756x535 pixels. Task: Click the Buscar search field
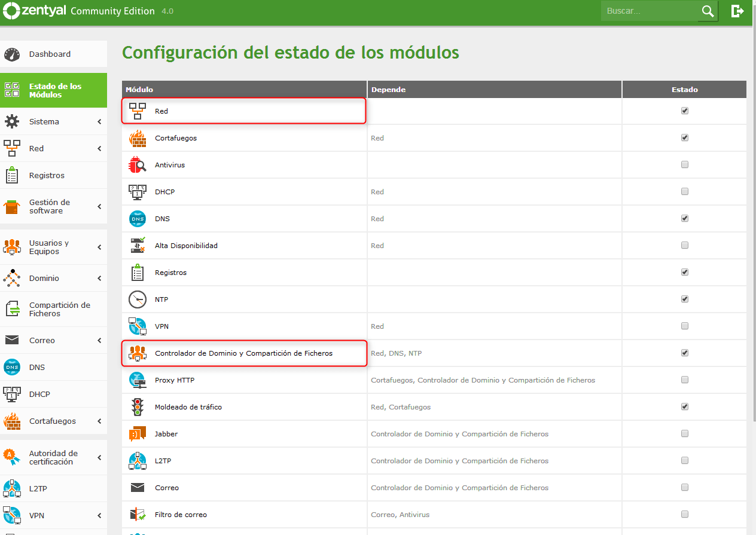click(x=648, y=11)
